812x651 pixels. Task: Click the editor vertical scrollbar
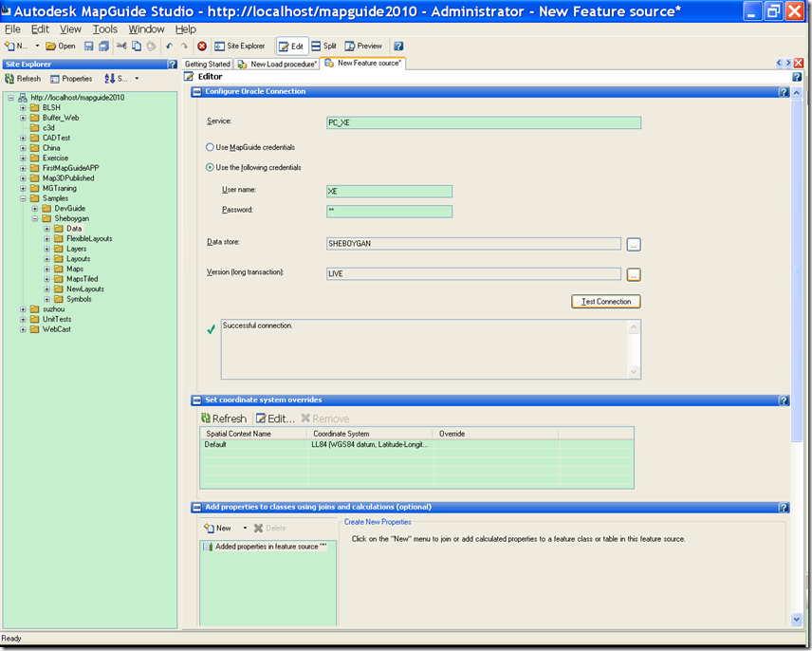pos(797,270)
